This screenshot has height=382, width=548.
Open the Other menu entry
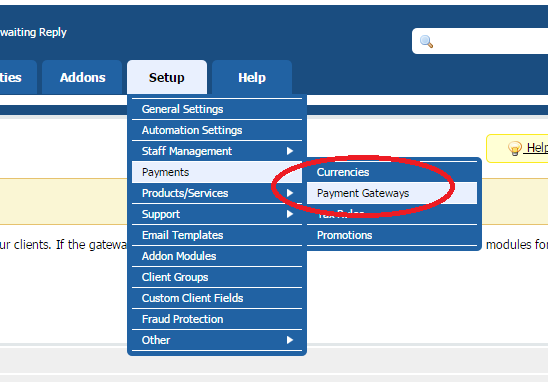[217, 340]
